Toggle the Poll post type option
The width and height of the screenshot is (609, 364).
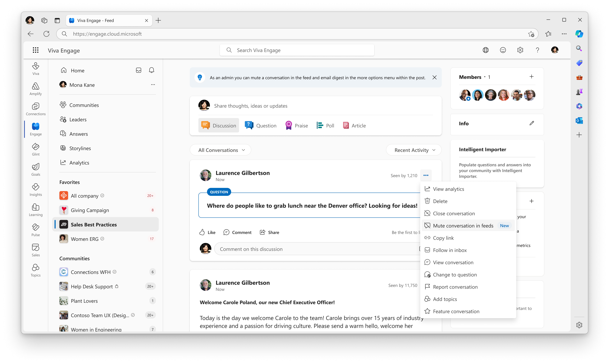pyautogui.click(x=326, y=125)
